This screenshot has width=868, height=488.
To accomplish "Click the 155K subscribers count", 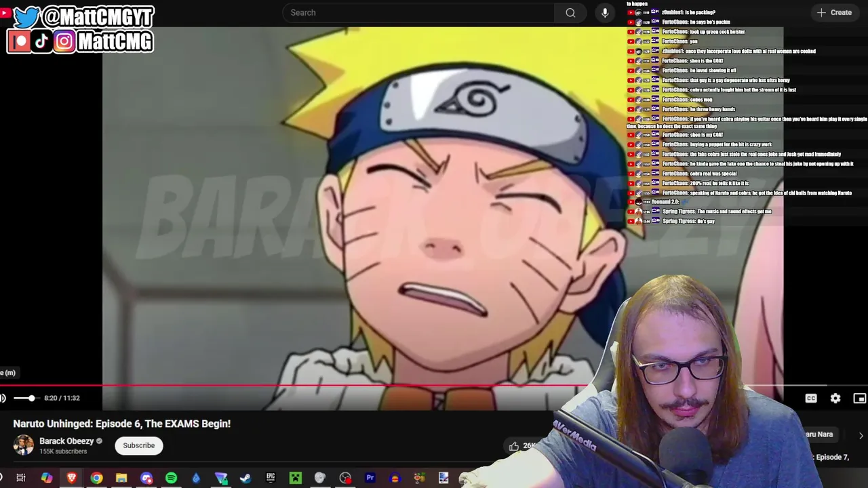I will [63, 451].
